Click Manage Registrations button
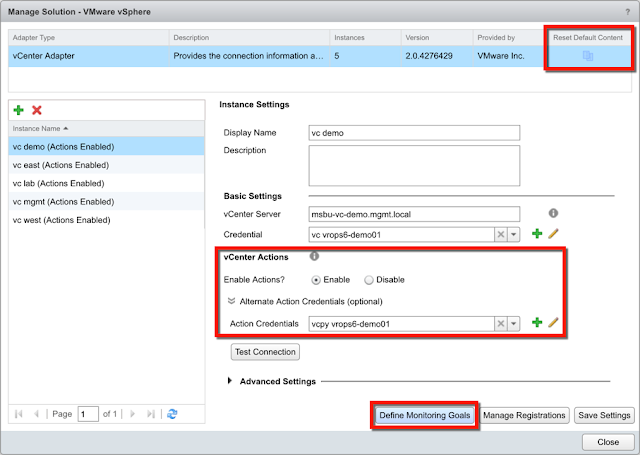640x455 pixels. [524, 415]
